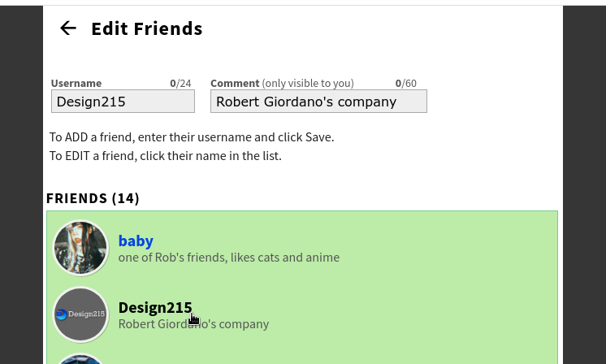606x364 pixels.
Task: Select Design215 name in friends list
Action: click(154, 308)
